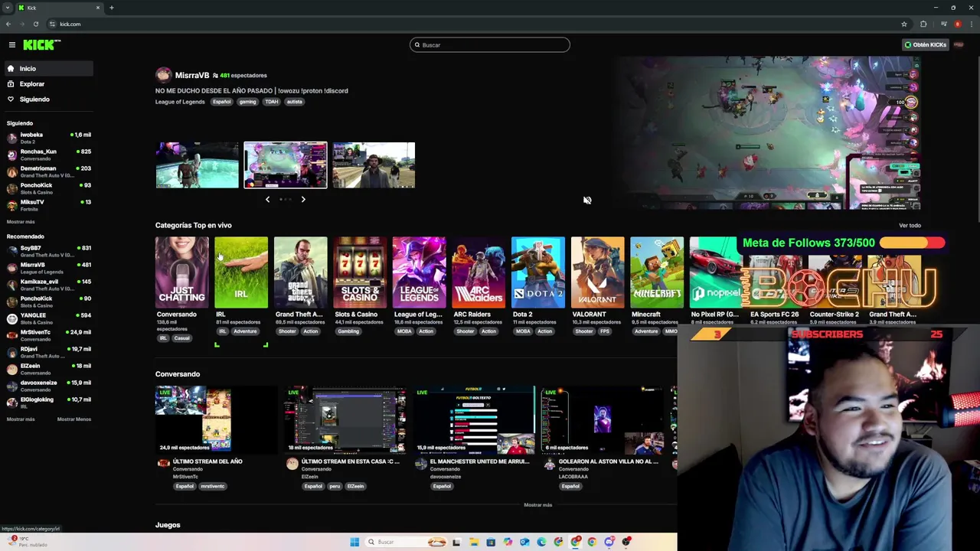Bookmark the page with the star icon
This screenshot has height=551, width=980.
pyautogui.click(x=904, y=24)
